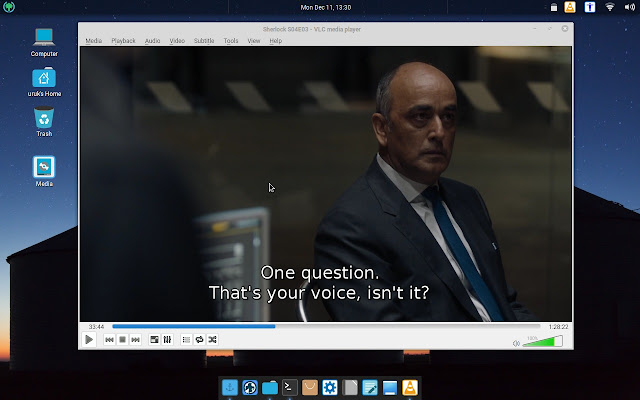Toggle total duration display 1:28:22
Image resolution: width=640 pixels, height=400 pixels.
(558, 327)
